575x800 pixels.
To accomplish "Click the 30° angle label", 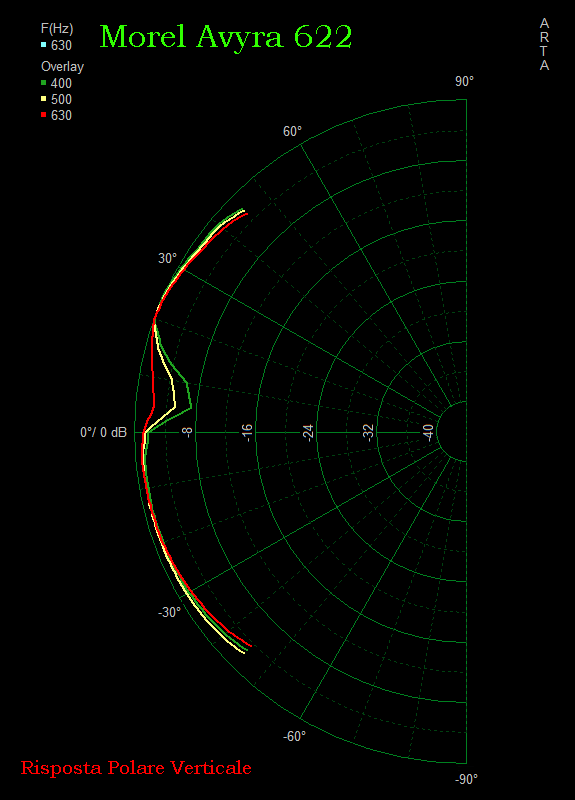I will [167, 258].
